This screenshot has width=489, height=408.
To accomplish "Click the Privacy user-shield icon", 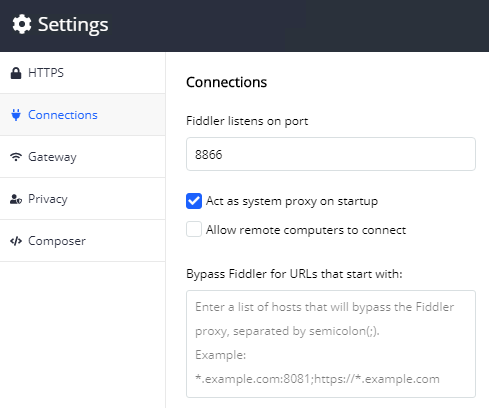I will (x=16, y=199).
